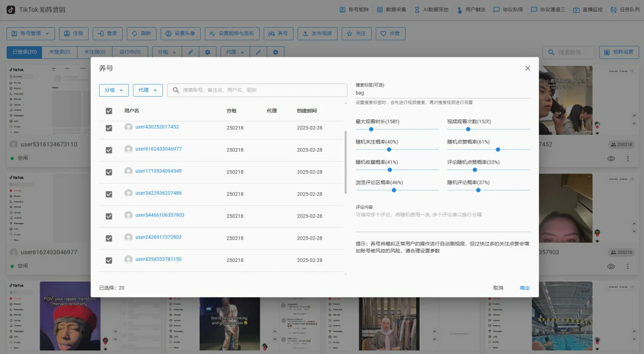
Task: Click the 确定 confirm button
Action: point(524,288)
